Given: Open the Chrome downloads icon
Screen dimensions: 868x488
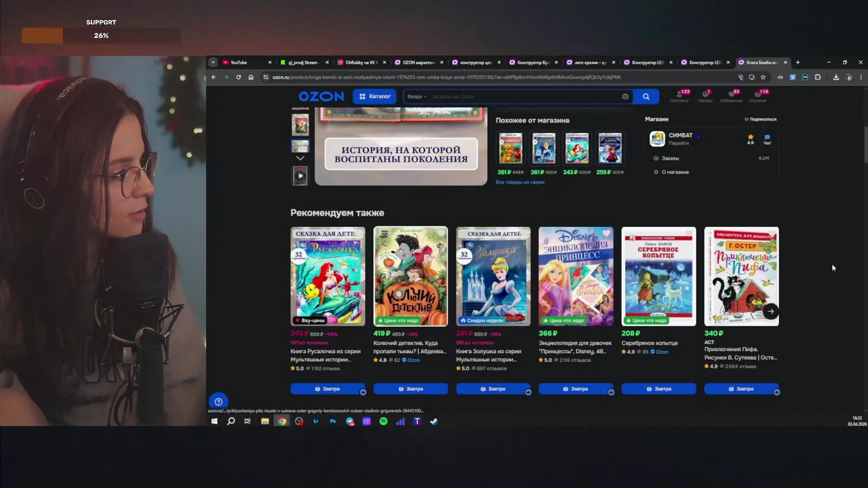Looking at the screenshot, I should pos(835,77).
